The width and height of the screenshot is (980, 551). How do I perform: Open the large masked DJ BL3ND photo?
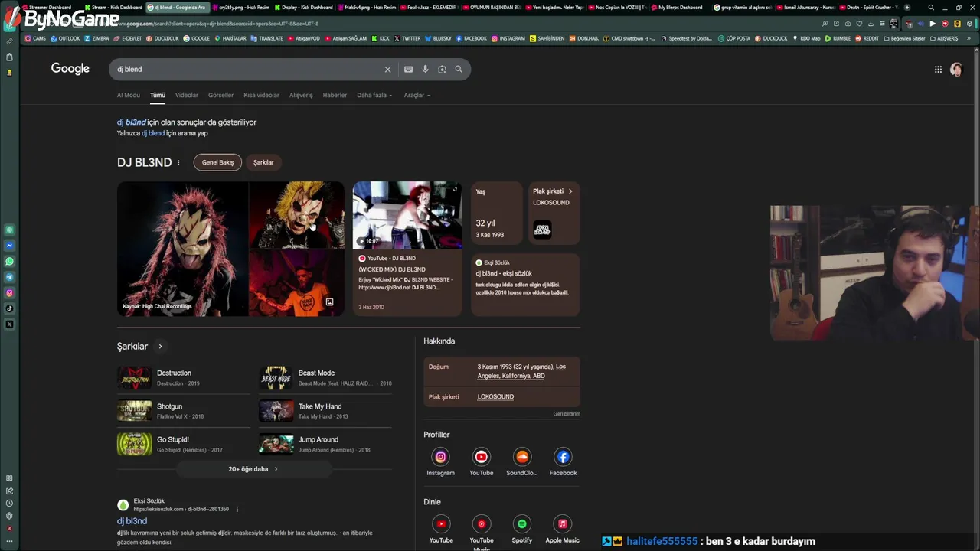182,249
